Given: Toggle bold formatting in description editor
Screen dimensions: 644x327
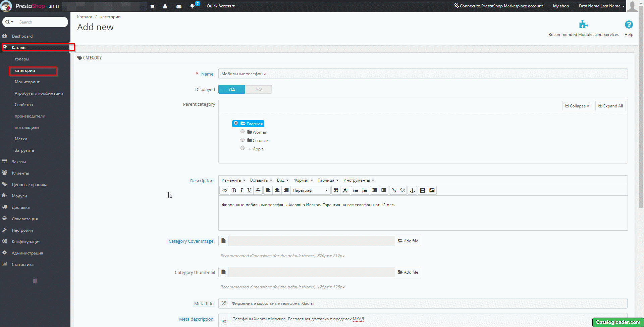Looking at the screenshot, I should (234, 190).
